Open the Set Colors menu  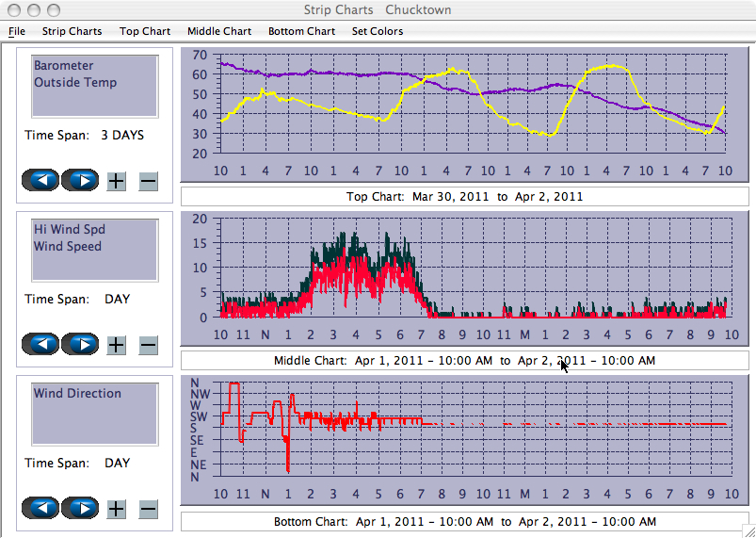[378, 31]
